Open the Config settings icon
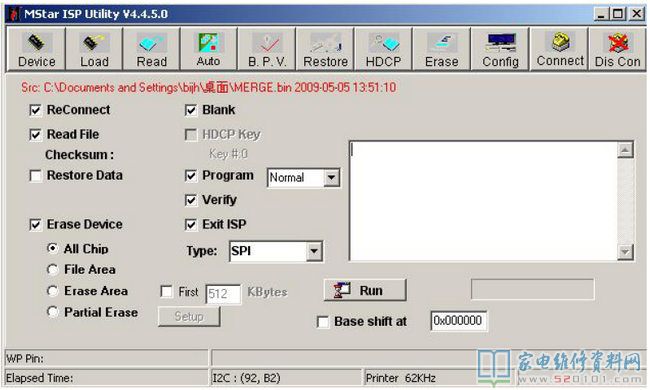The width and height of the screenshot is (650, 390). click(501, 43)
